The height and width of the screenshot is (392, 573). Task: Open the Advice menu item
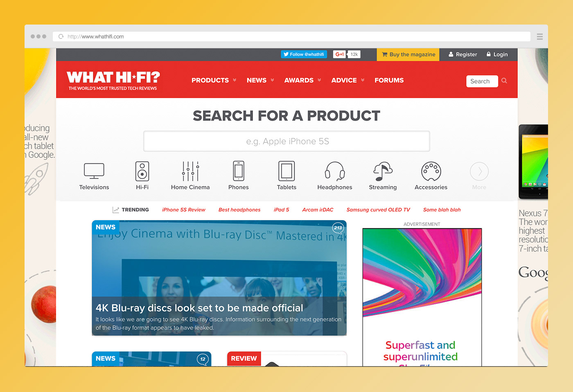tap(348, 80)
